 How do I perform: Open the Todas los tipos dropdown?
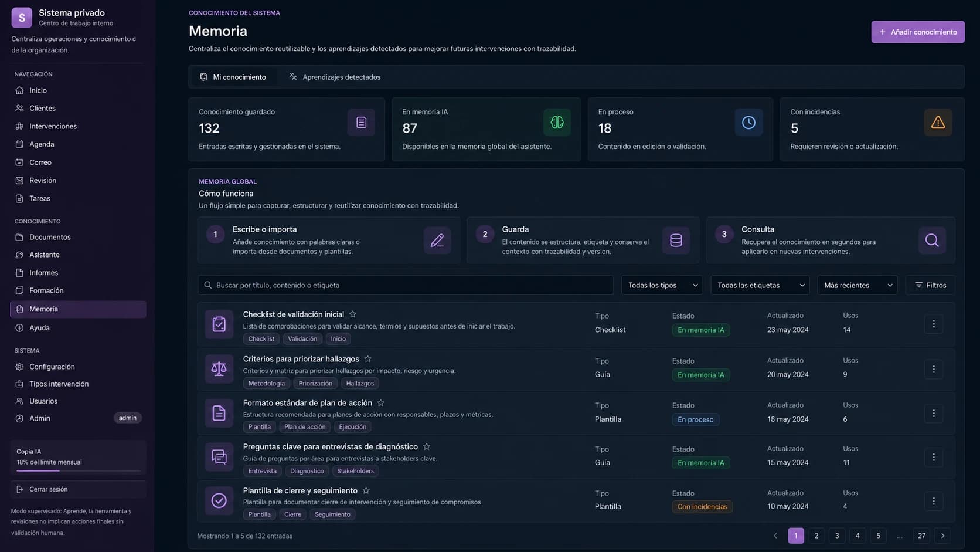click(x=662, y=285)
